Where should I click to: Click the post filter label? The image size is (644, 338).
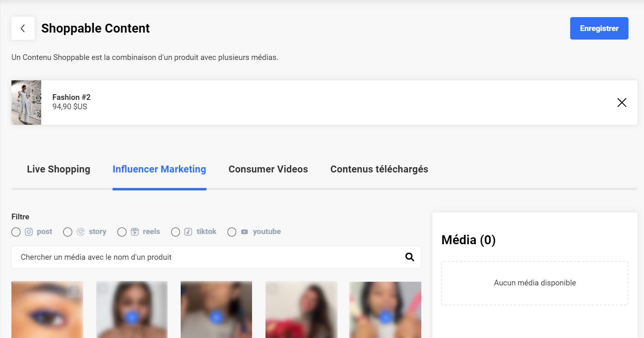click(x=44, y=232)
